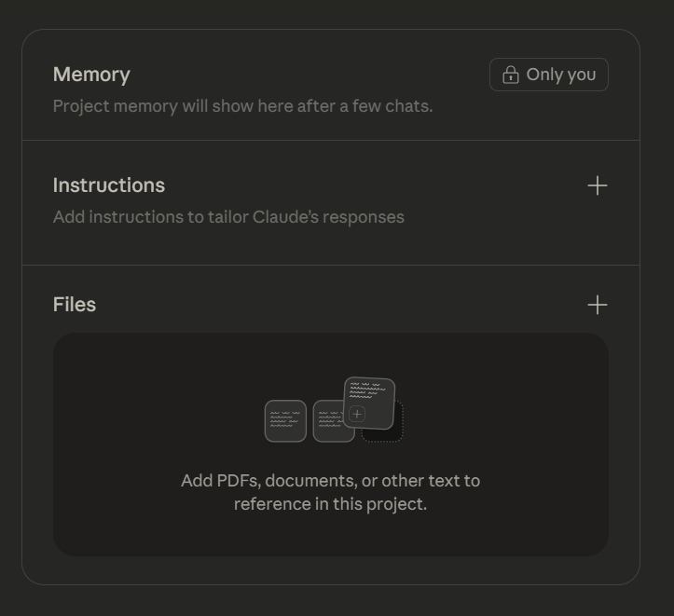Screen dimensions: 674x616
Task: Click the plus icon next to Files
Action: point(597,305)
